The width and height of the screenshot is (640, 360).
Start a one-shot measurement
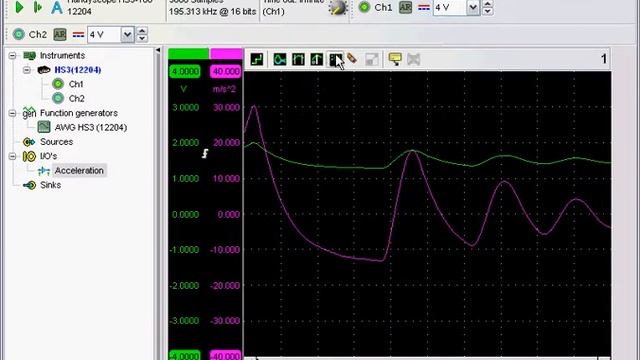pos(38,7)
